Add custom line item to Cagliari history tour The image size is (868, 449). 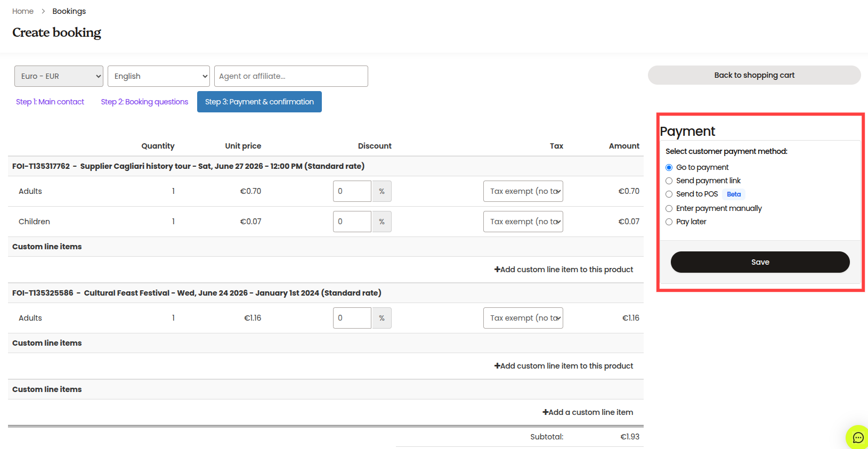(x=564, y=270)
